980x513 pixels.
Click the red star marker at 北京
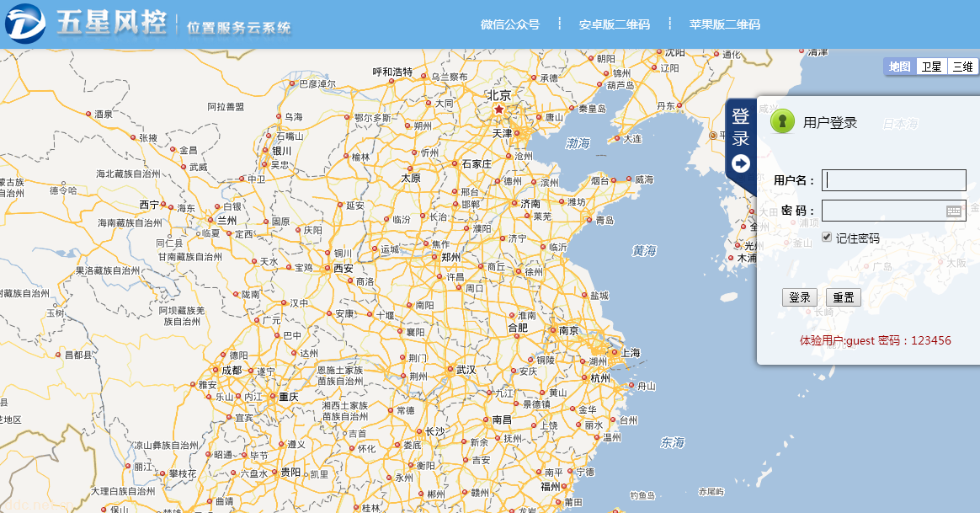498,110
